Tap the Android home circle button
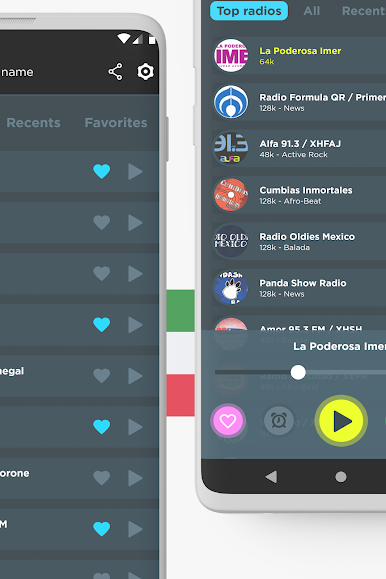 tap(341, 477)
